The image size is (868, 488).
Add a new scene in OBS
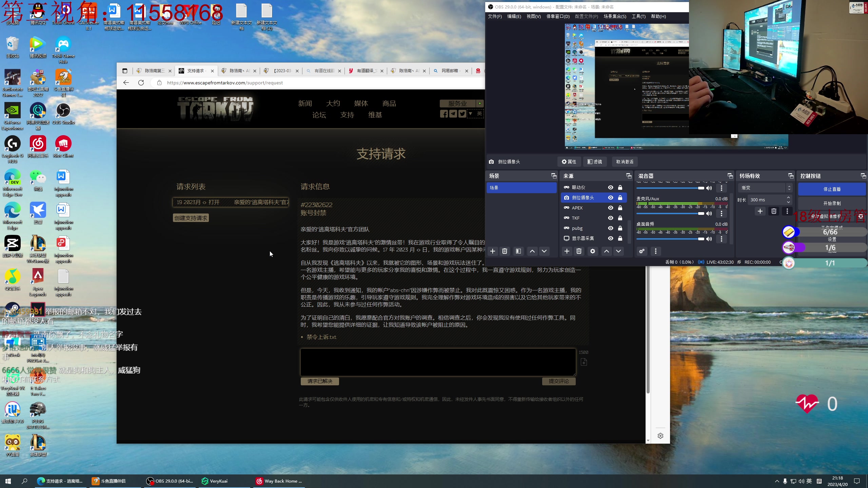coord(493,251)
